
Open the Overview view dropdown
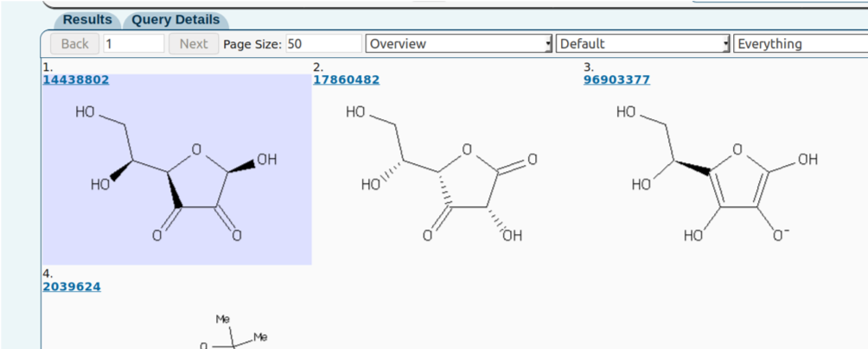click(x=459, y=44)
